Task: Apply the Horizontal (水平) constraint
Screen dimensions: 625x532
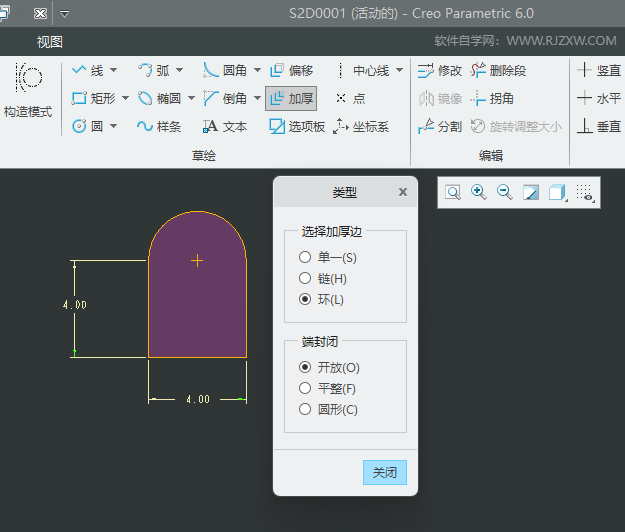Action: pos(599,98)
